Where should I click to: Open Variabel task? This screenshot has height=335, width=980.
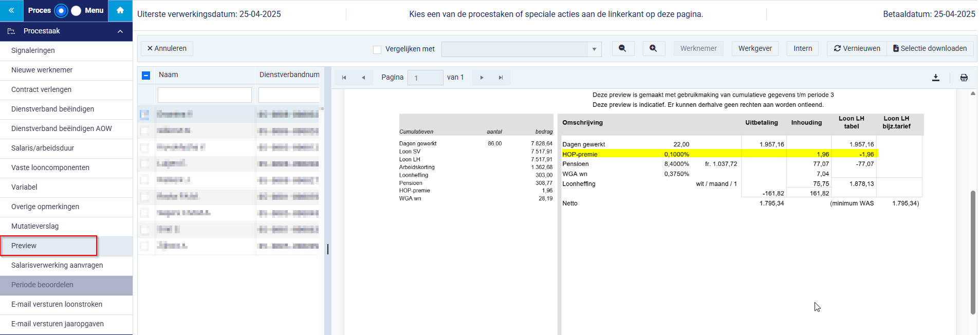66,187
